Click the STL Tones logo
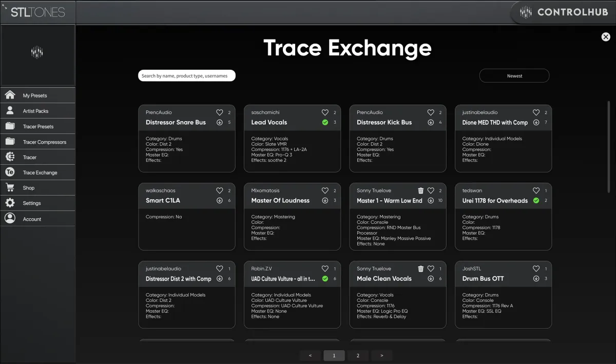616x364 pixels. click(x=38, y=12)
